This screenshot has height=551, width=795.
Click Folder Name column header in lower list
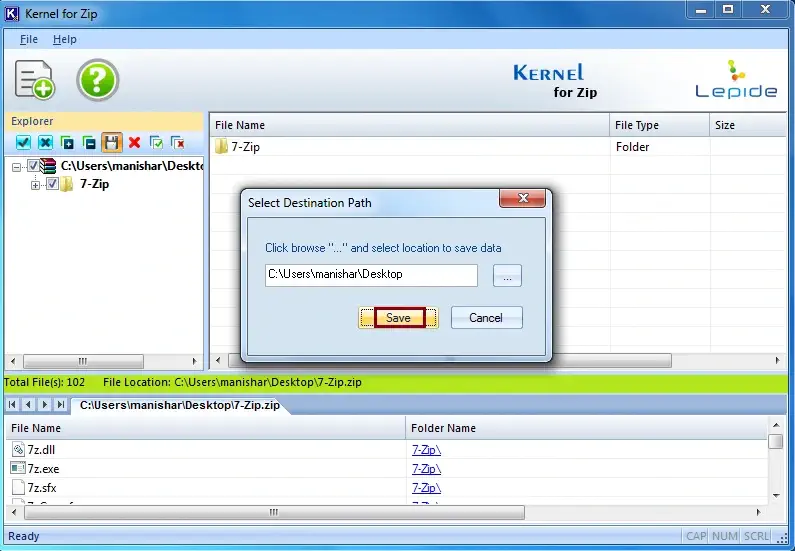tap(587, 428)
